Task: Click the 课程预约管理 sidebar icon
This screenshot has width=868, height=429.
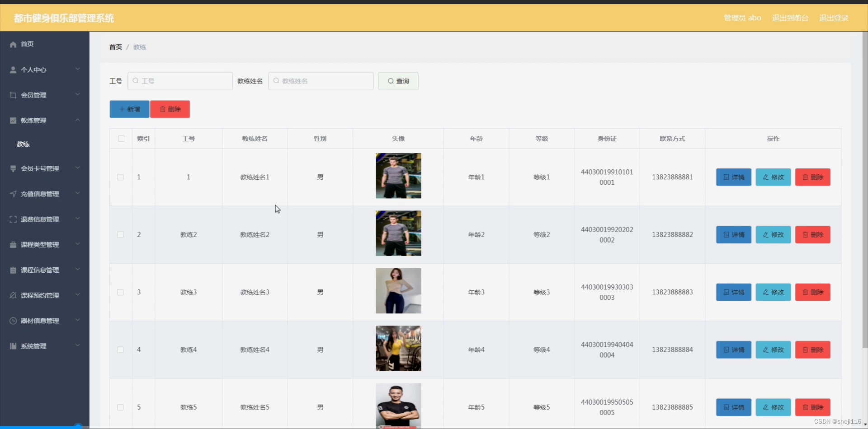Action: pos(12,295)
